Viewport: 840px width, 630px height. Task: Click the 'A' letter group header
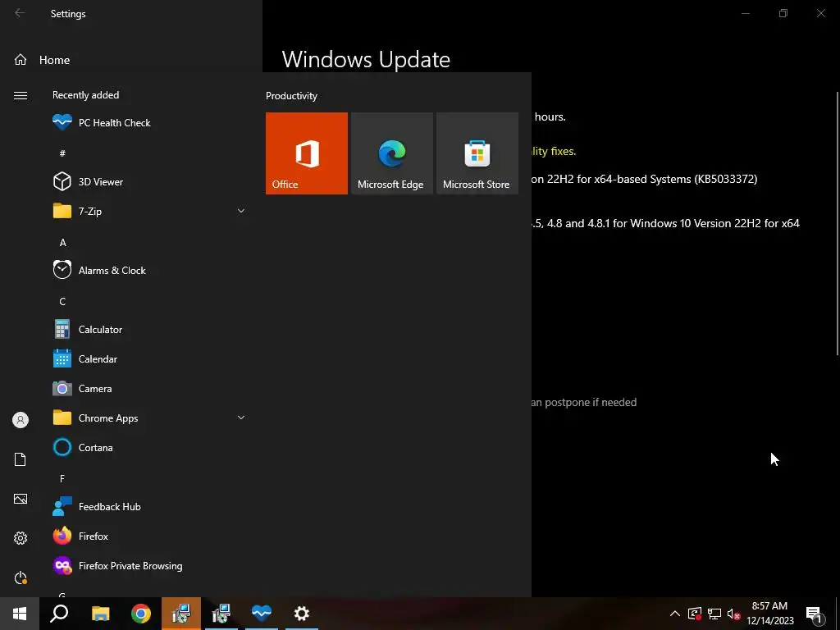click(x=62, y=243)
